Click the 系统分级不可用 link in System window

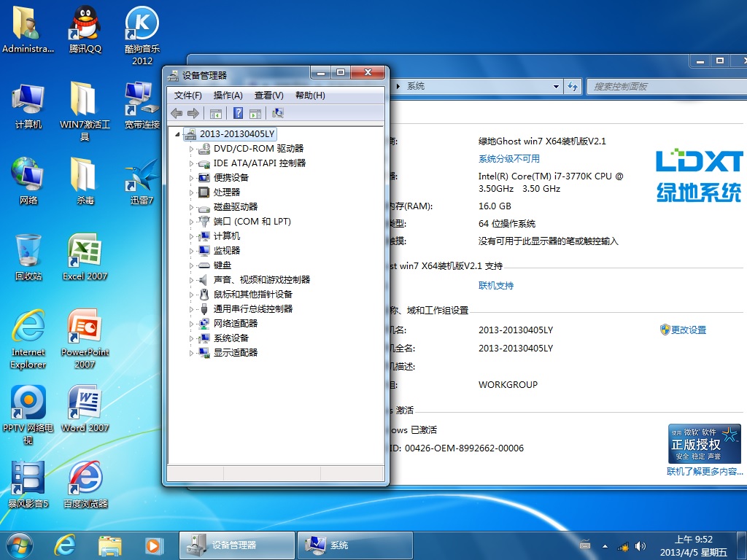(x=508, y=158)
